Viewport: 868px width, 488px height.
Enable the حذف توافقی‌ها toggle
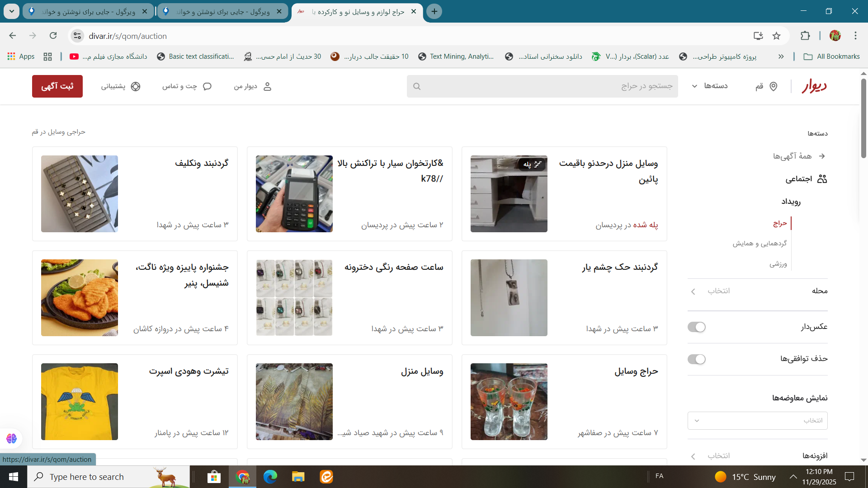click(697, 359)
